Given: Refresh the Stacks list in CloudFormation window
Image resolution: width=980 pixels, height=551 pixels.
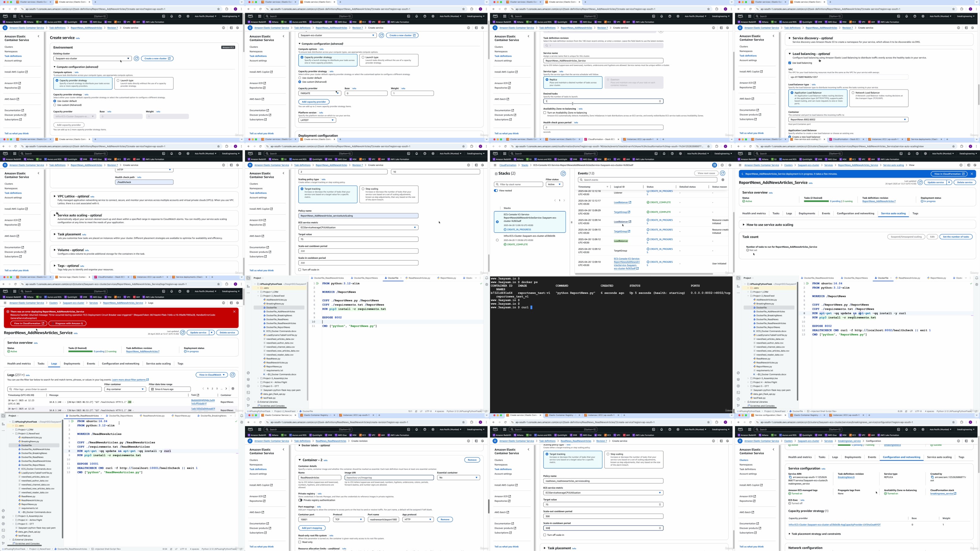Looking at the screenshot, I should click(x=563, y=173).
